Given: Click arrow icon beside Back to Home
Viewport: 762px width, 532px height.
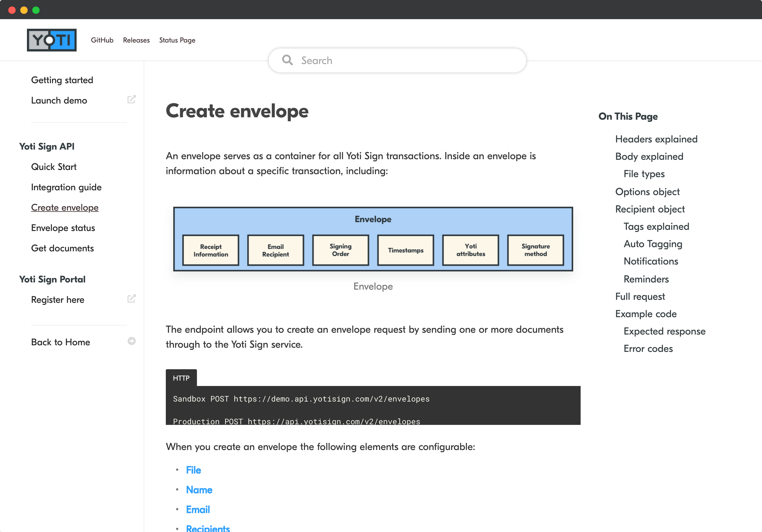Looking at the screenshot, I should (x=131, y=341).
